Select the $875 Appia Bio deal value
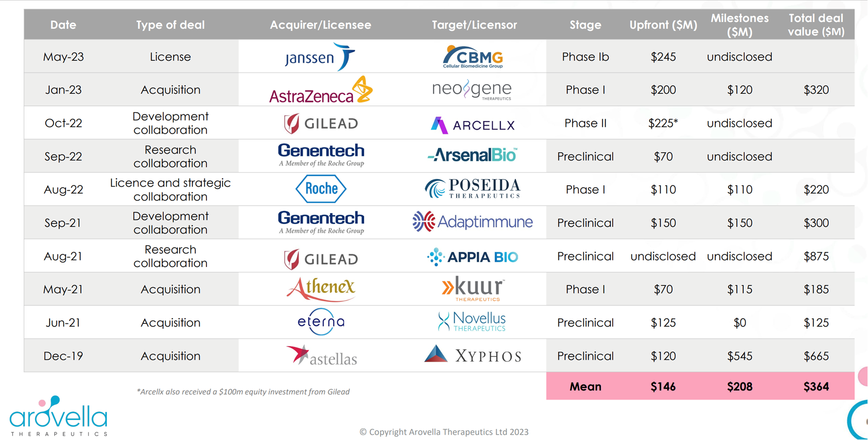 tap(816, 256)
